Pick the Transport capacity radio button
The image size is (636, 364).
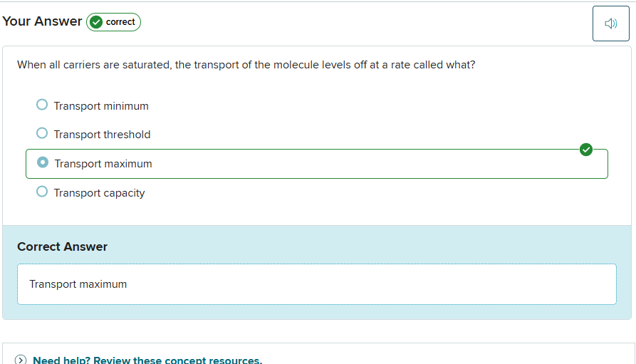42,192
